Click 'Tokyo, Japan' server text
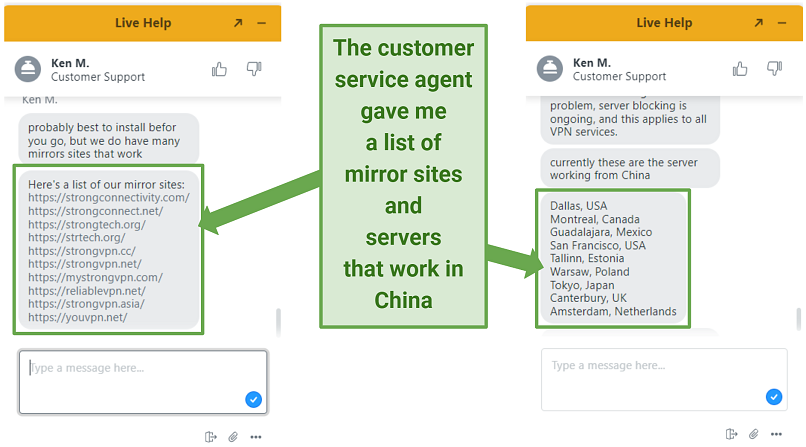806x447 pixels. point(582,285)
